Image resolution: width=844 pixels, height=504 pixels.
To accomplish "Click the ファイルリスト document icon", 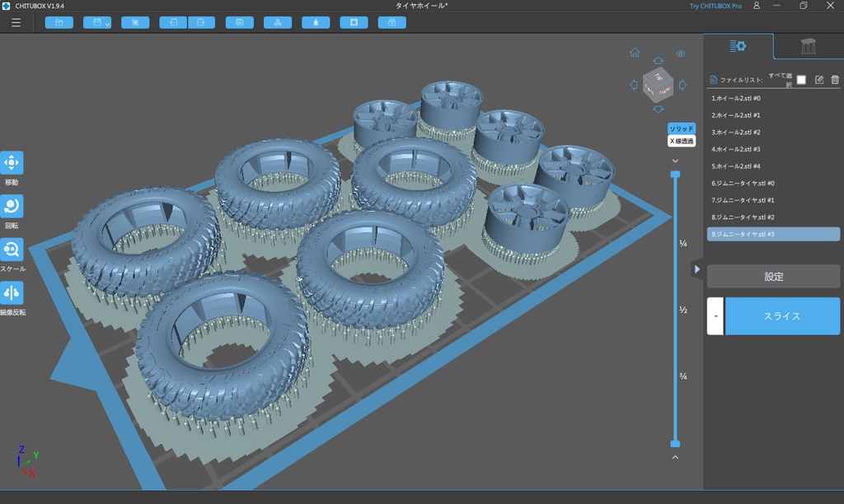I will coord(713,80).
